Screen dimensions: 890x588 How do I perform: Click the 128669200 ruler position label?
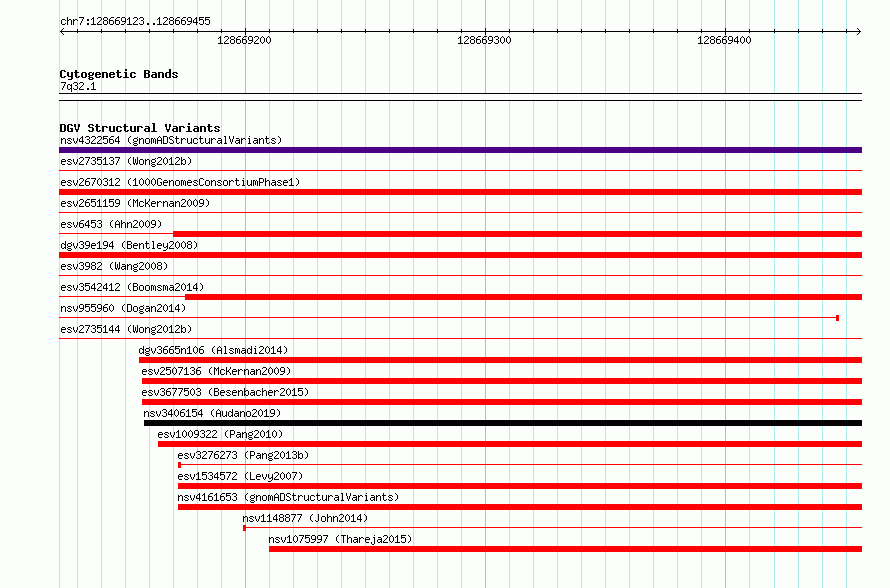coord(244,40)
